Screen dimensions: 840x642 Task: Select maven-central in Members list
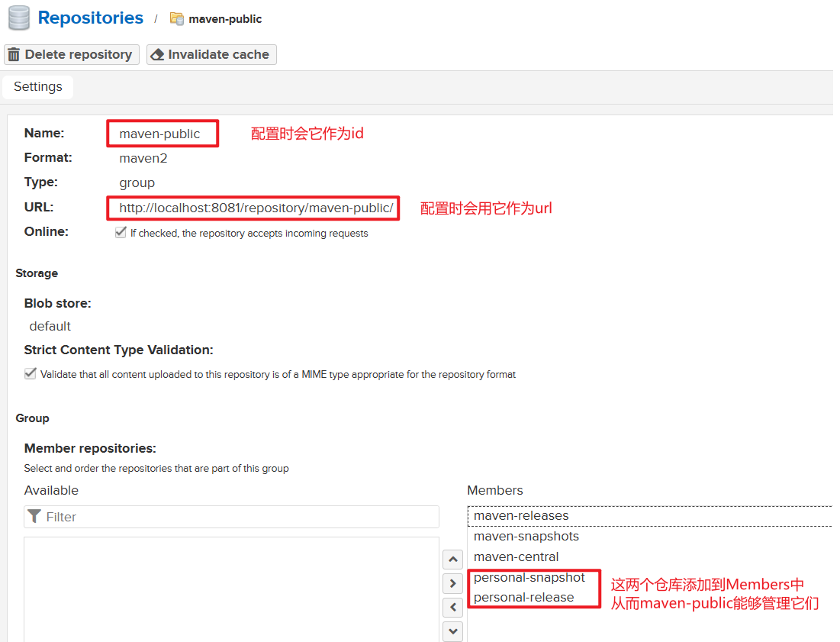point(650,557)
